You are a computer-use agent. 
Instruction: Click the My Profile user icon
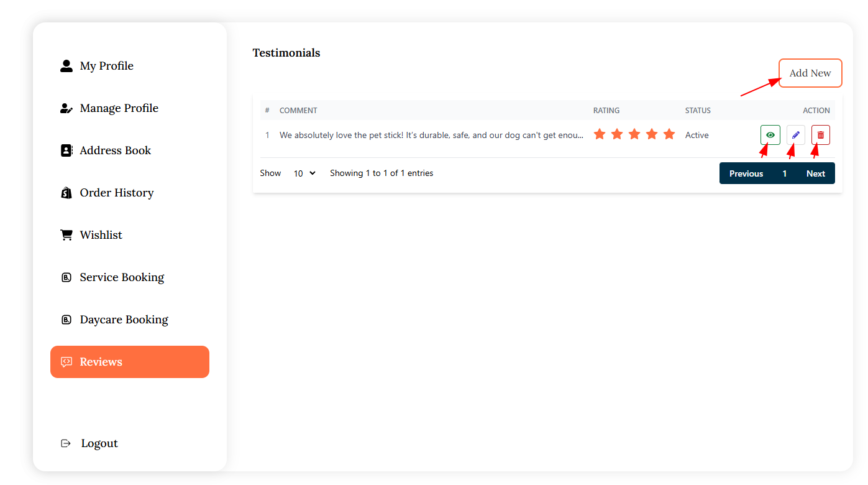(66, 66)
